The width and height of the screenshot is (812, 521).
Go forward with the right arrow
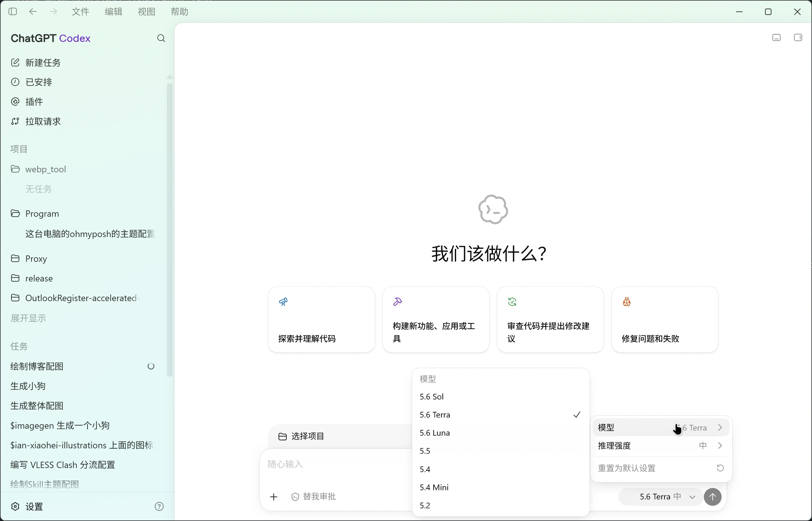pos(53,11)
